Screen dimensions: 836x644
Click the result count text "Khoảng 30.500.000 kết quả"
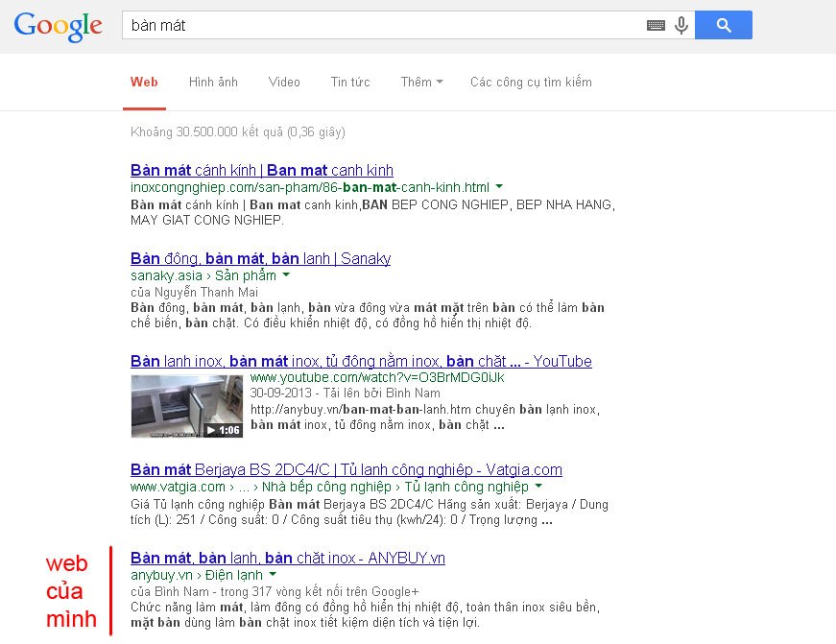tap(207, 131)
